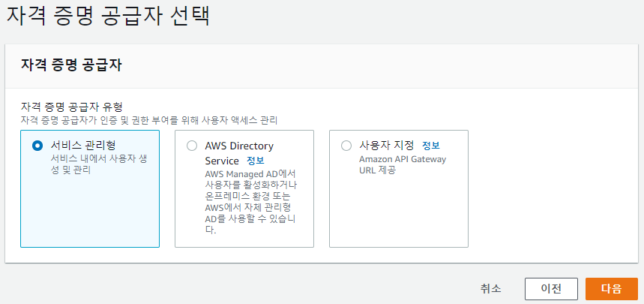Select the 사용자 지정 radio button
Screen dimensions: 644x304
[346, 146]
